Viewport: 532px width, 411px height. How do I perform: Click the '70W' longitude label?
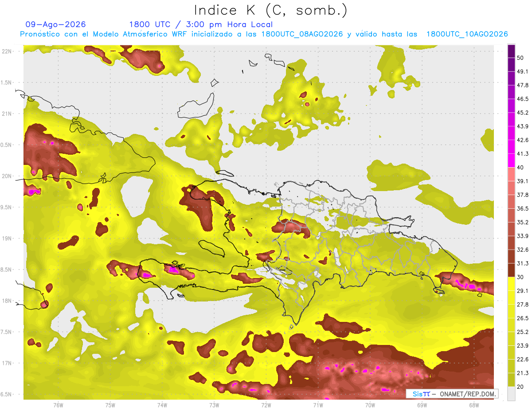pyautogui.click(x=370, y=405)
